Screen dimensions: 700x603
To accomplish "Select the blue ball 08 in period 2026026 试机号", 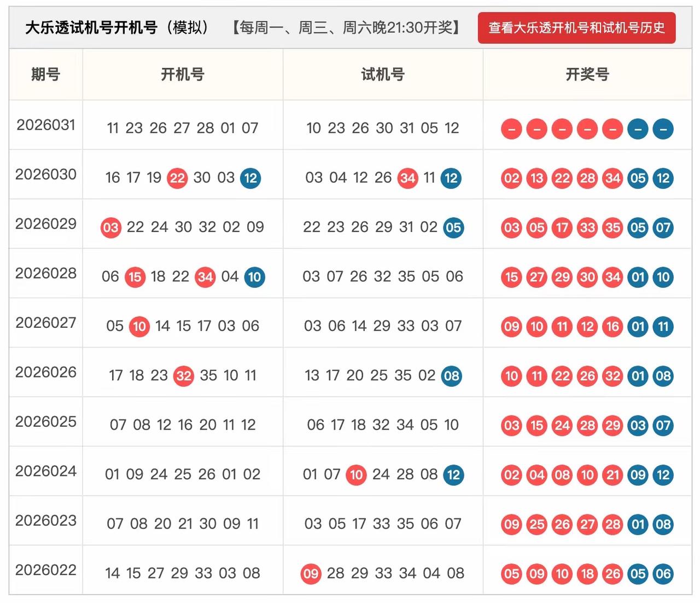I will (451, 376).
